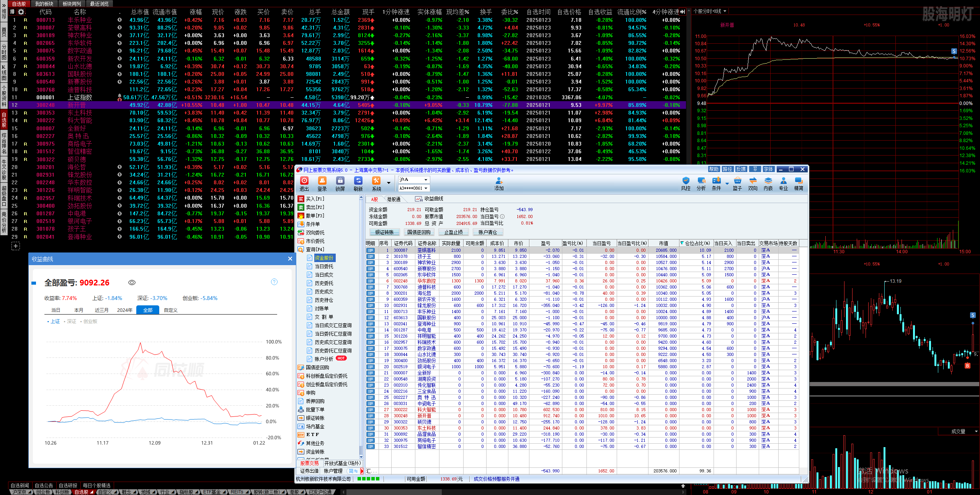Switch to 我的板块 tab
Screen dimensions: 980x495
[x=44, y=4]
